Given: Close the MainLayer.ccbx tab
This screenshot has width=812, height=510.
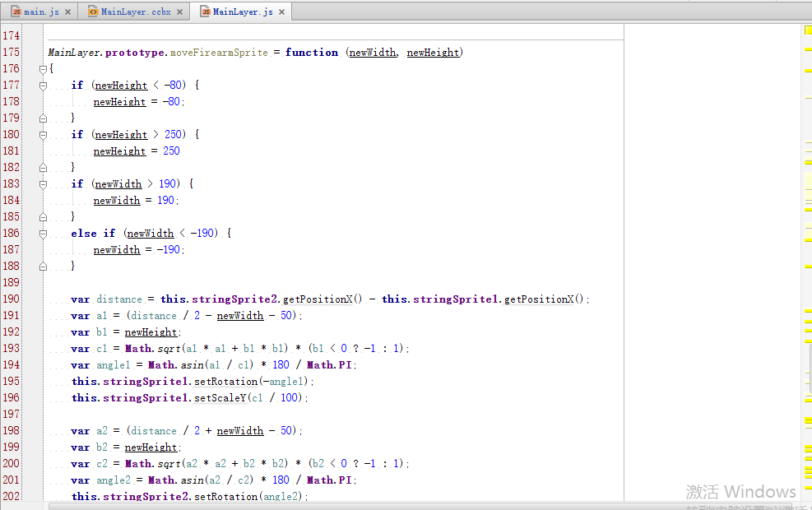Looking at the screenshot, I should [x=179, y=12].
